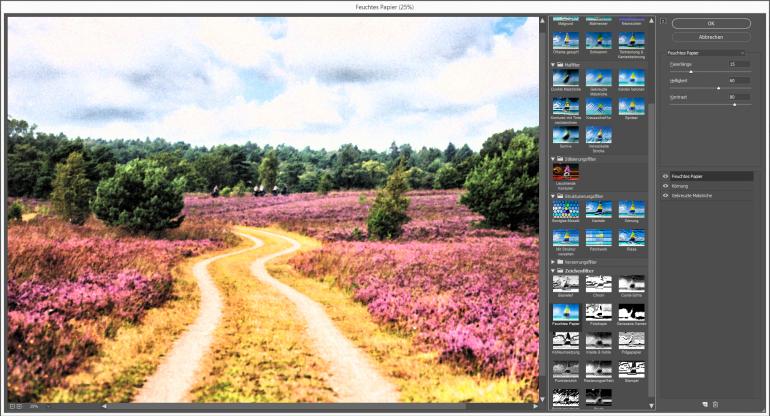Screen dimensions: 770x416
Task: Choose the Tontrennung & Kantenbetonung filter thumbnail
Action: [x=632, y=40]
